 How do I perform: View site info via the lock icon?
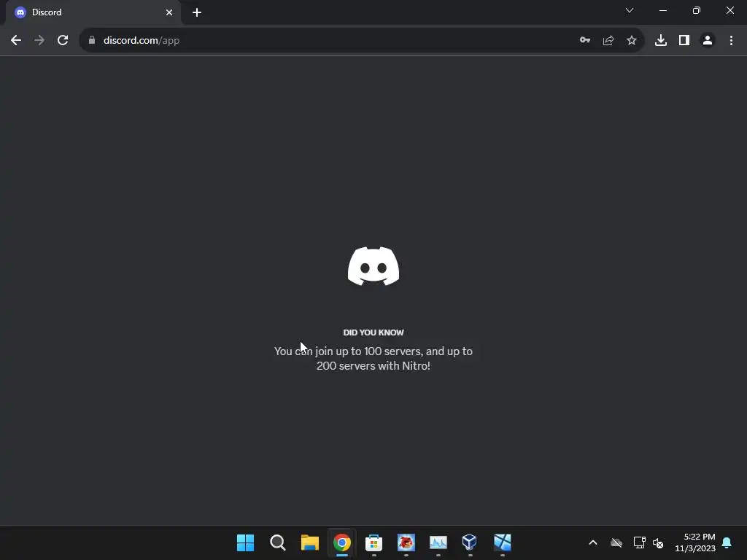click(x=91, y=41)
